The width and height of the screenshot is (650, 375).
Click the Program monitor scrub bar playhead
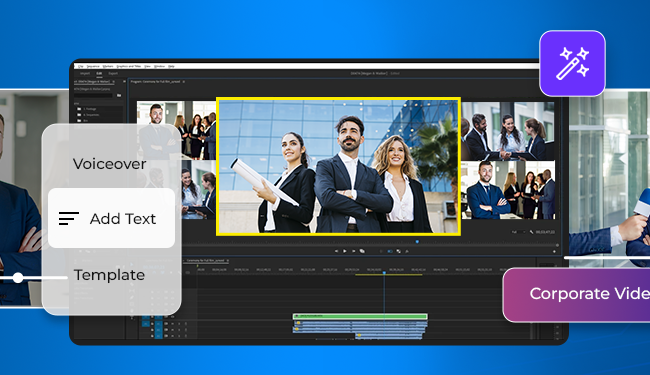[417, 242]
